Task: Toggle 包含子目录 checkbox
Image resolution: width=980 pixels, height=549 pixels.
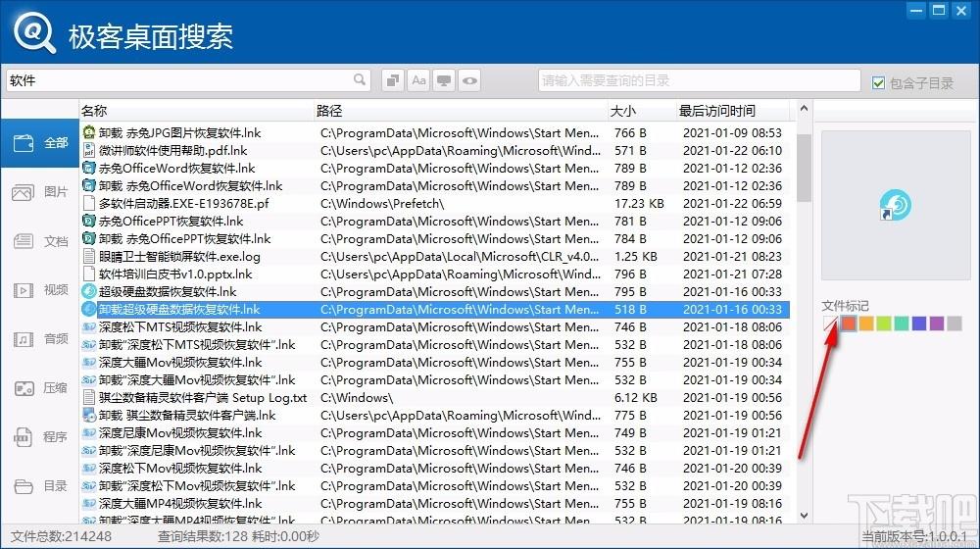Action: (879, 82)
